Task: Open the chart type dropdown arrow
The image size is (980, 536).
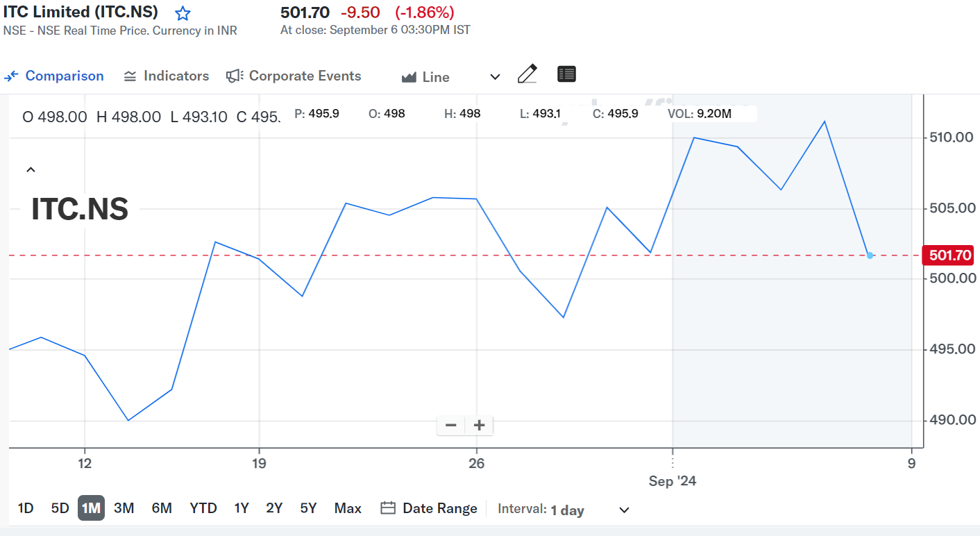Action: coord(493,77)
